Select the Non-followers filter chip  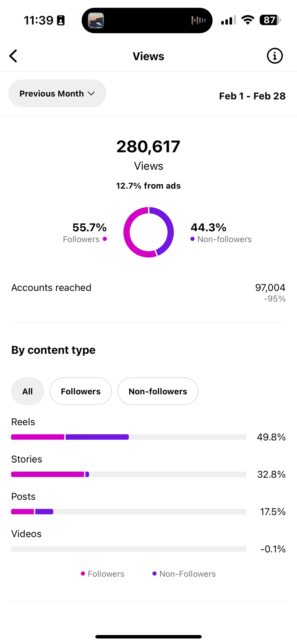point(158,391)
